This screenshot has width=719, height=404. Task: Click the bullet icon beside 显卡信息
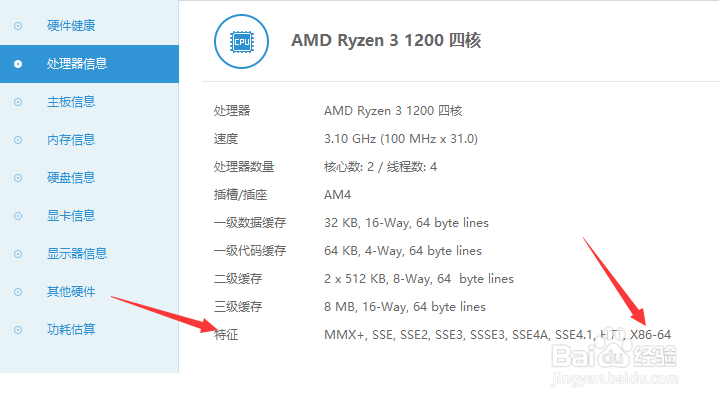click(x=18, y=215)
